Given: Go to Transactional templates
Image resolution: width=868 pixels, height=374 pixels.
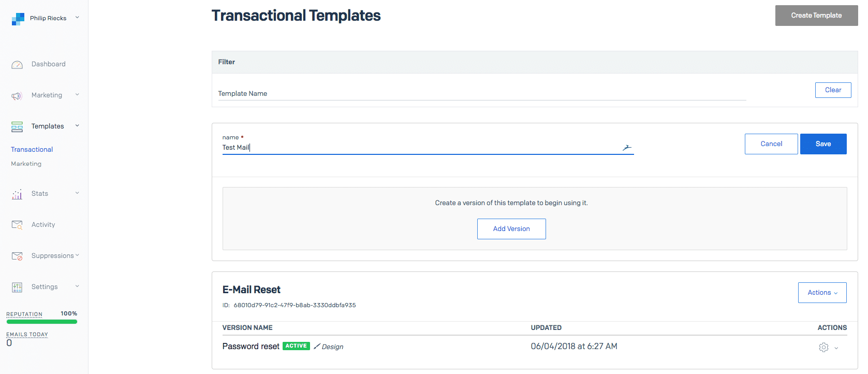Looking at the screenshot, I should click(x=32, y=150).
